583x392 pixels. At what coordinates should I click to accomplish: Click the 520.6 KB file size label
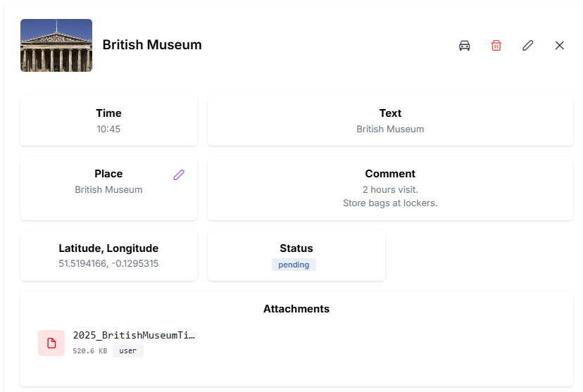click(90, 350)
